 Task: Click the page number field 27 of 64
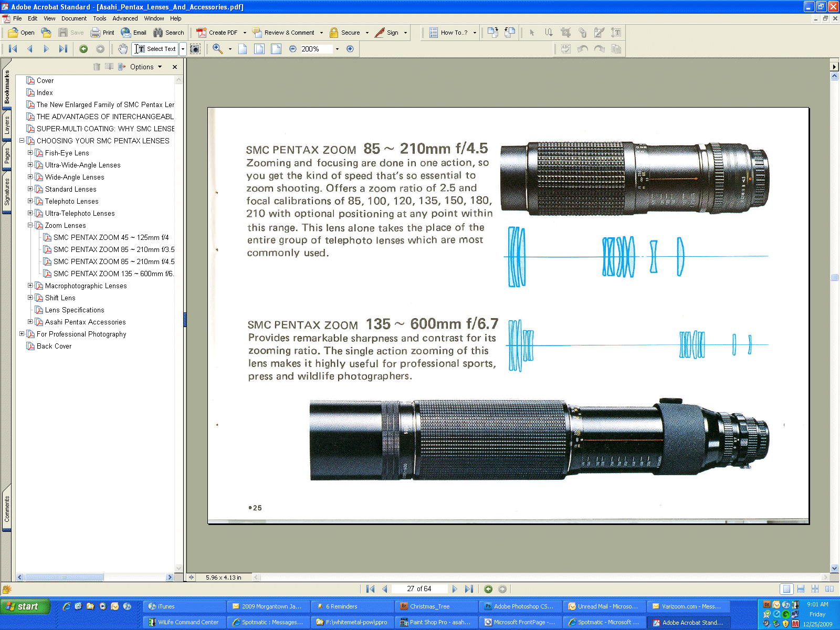(x=419, y=589)
